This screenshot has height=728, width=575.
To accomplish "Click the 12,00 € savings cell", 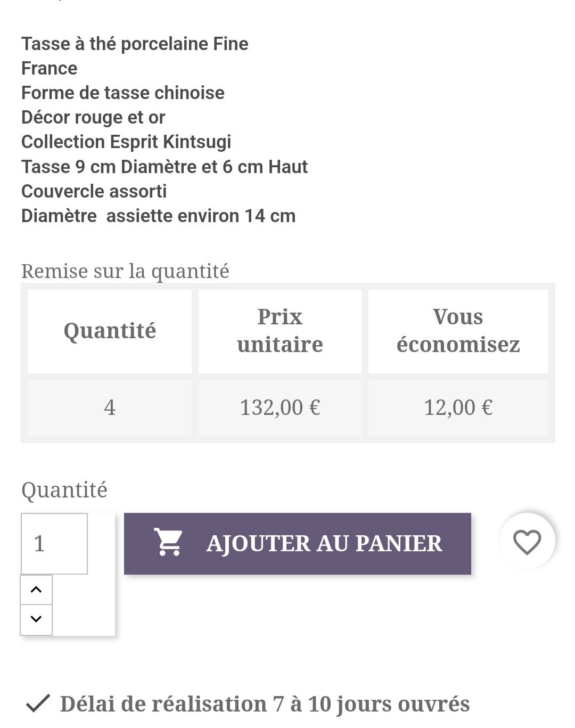I will tap(458, 408).
